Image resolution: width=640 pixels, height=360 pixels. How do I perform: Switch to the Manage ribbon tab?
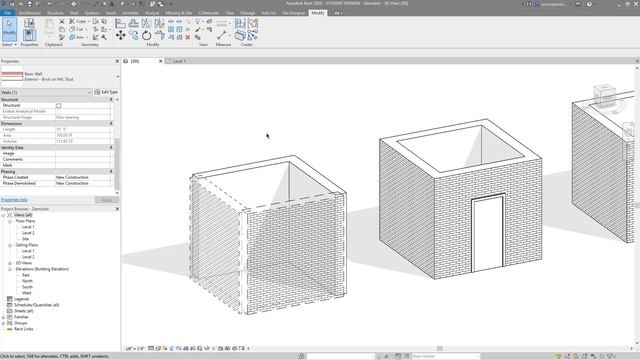[247, 13]
